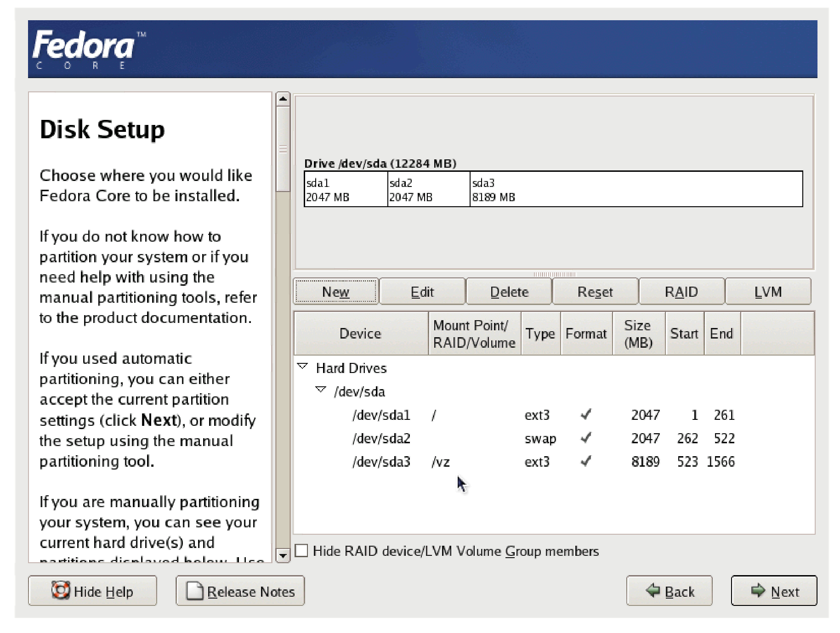The height and width of the screenshot is (633, 840).
Task: Click the pane resize handle above buttons
Action: pyautogui.click(x=554, y=274)
